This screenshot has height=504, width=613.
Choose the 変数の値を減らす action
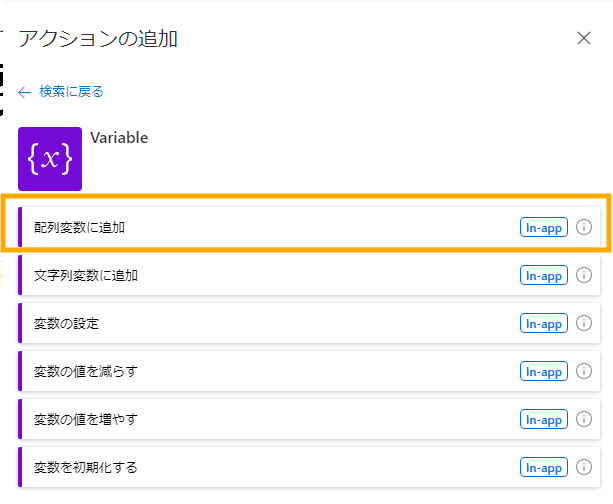point(309,371)
